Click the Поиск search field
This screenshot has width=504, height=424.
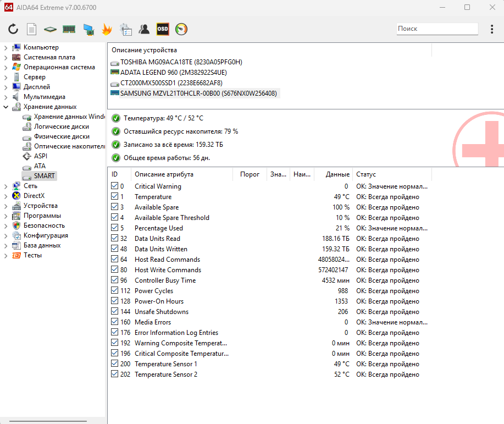(437, 29)
